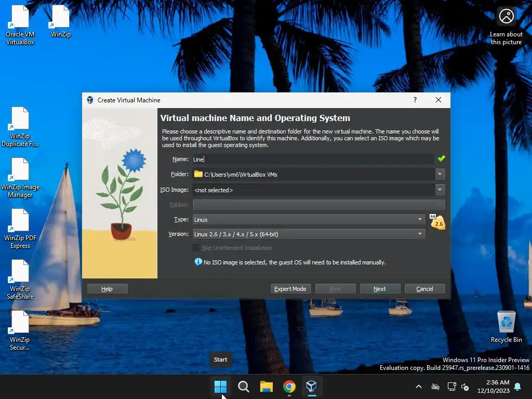Click the ISO Image path field
This screenshot has width=532, height=399.
click(314, 190)
